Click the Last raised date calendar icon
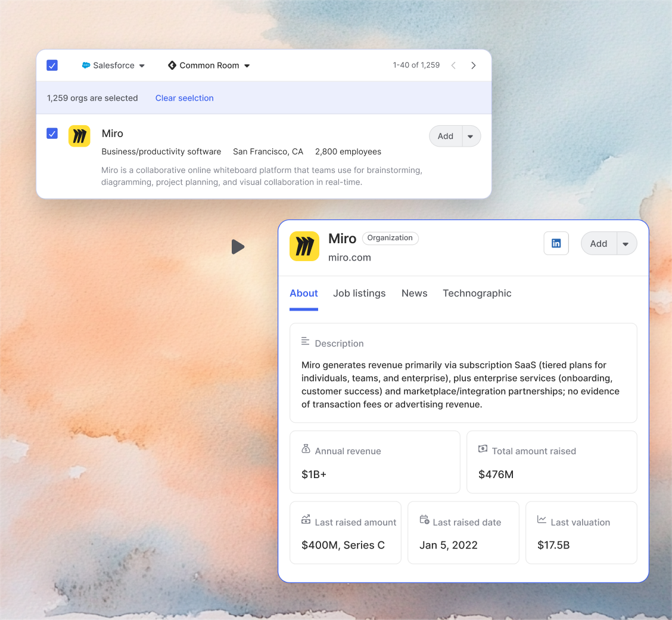The width and height of the screenshot is (672, 620). [424, 520]
